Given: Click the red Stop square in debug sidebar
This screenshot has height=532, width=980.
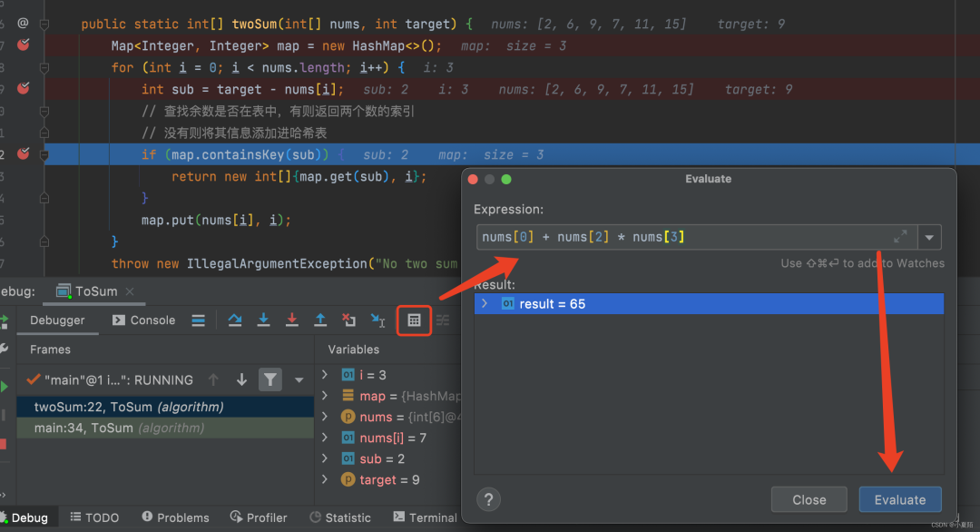Looking at the screenshot, I should [3, 444].
